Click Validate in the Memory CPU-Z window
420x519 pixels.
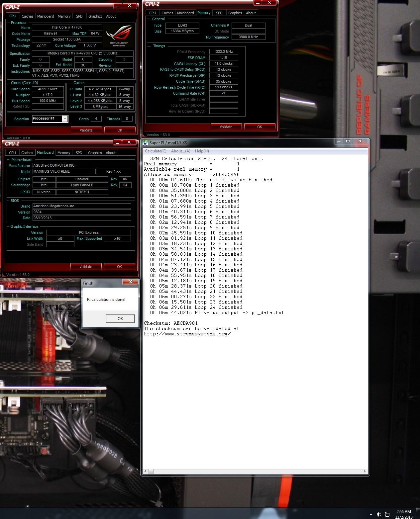click(226, 127)
